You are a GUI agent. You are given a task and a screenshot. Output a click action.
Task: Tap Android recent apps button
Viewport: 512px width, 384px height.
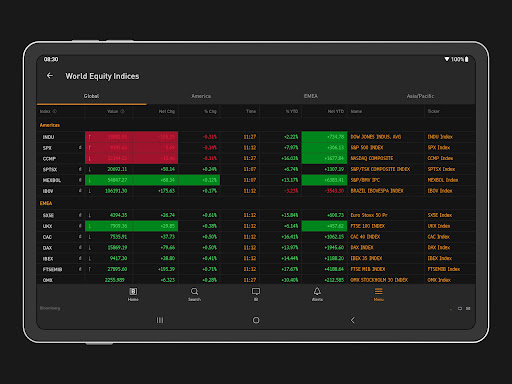160,320
